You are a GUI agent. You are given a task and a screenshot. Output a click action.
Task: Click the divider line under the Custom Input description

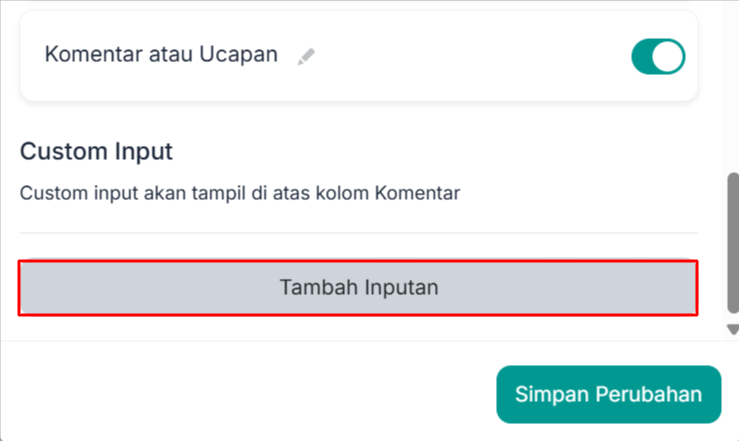358,233
